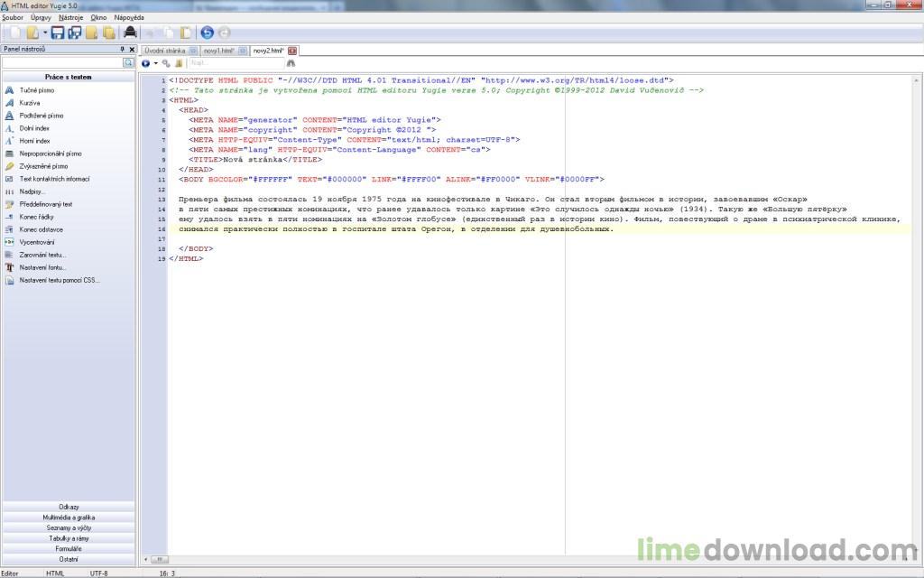Image resolution: width=924 pixels, height=578 pixels.
Task: Click the HTML label in status bar
Action: 55,573
